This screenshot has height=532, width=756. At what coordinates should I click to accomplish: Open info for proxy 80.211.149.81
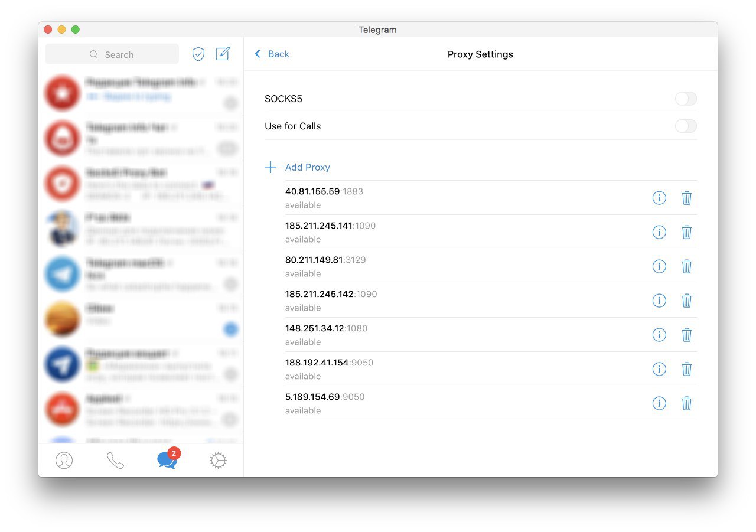659,266
